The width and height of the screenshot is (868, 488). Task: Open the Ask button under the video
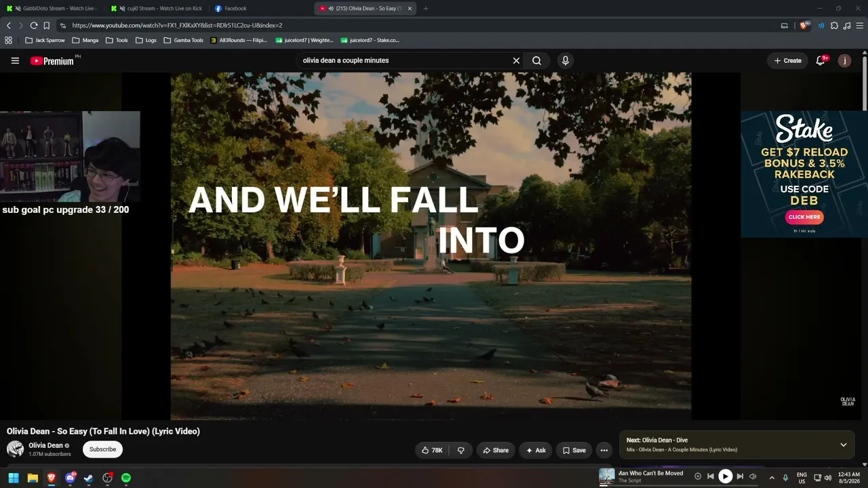click(x=536, y=450)
